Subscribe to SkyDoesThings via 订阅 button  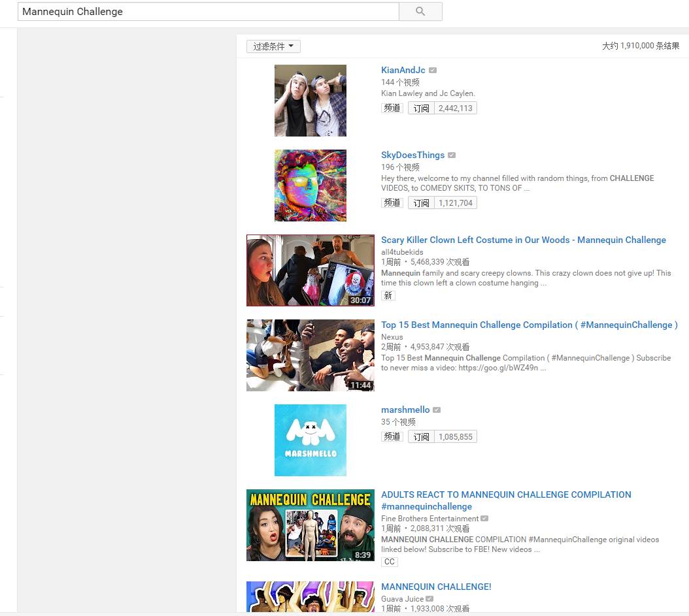(422, 203)
